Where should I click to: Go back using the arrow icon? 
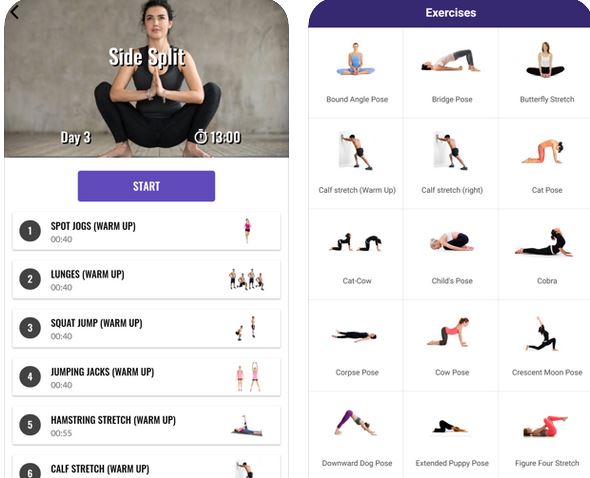pos(15,12)
